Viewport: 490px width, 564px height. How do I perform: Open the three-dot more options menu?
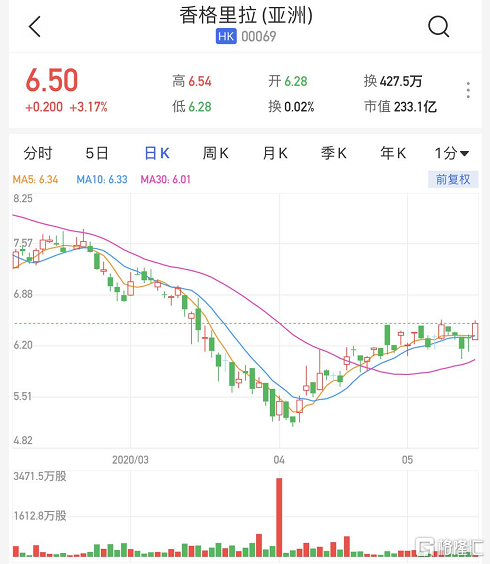(x=468, y=90)
